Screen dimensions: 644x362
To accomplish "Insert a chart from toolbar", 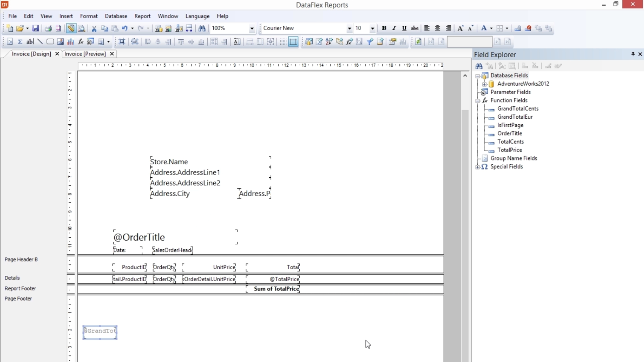I will (70, 42).
